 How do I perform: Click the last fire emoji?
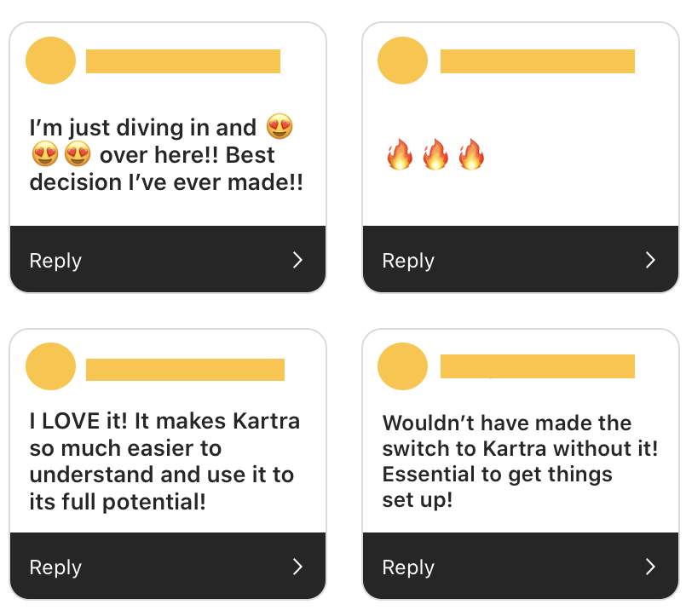(471, 156)
